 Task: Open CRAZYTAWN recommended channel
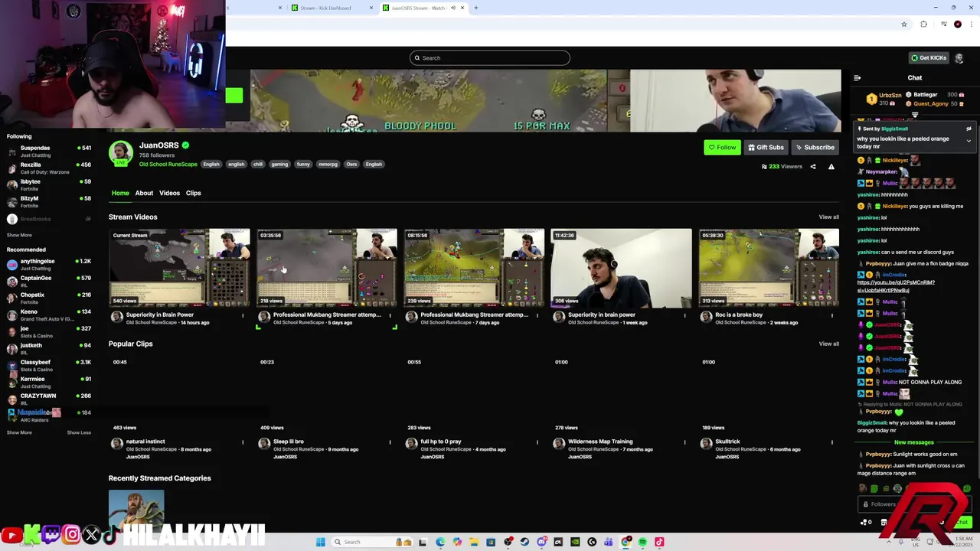pos(49,399)
